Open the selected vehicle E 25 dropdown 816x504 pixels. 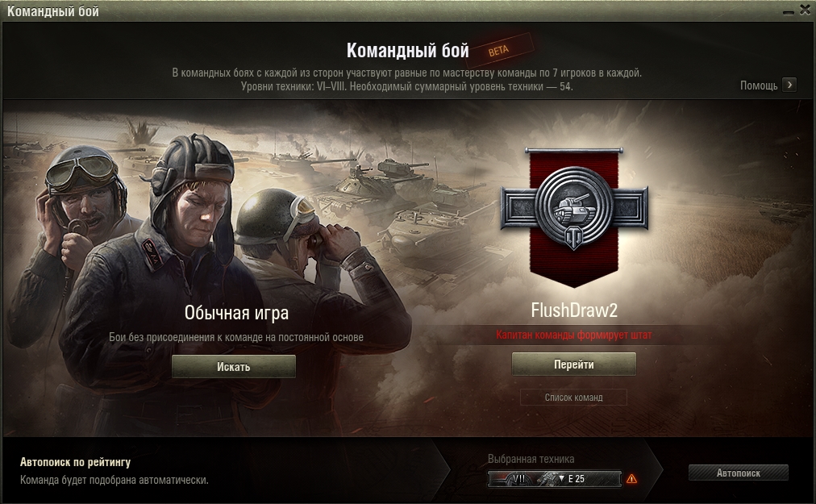555,478
